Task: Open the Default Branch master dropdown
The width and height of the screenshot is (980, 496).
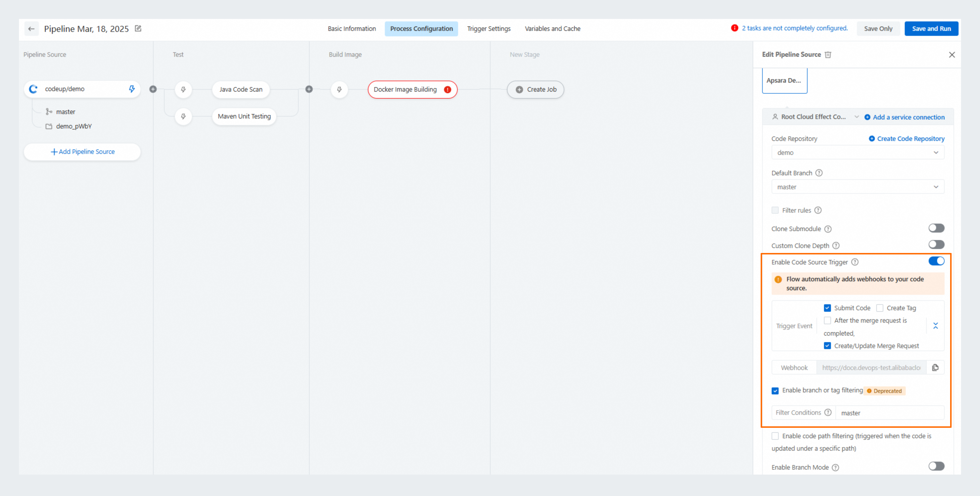Action: coord(857,186)
